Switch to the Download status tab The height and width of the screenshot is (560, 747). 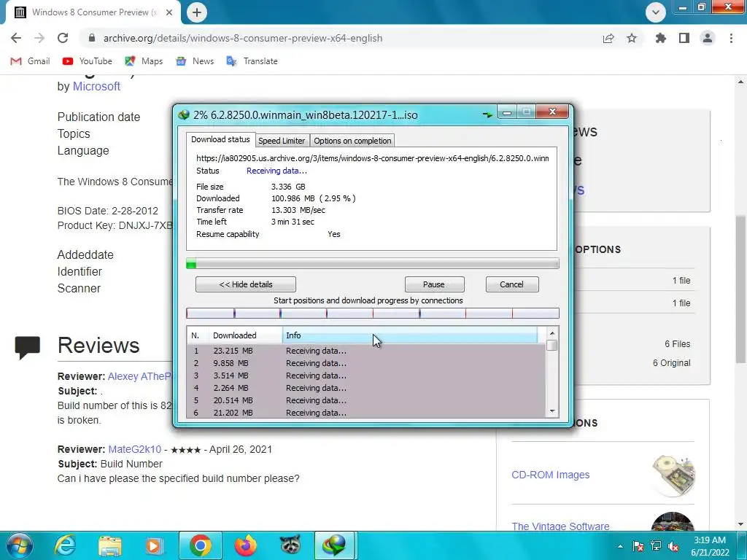(220, 139)
